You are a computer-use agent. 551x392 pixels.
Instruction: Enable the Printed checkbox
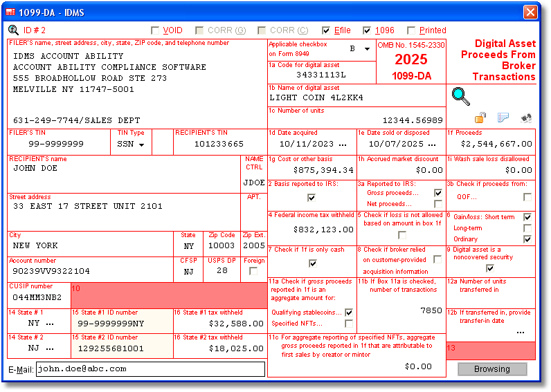(411, 30)
